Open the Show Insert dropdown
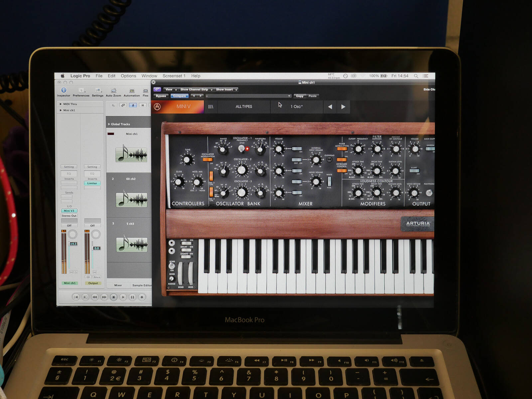 (226, 89)
